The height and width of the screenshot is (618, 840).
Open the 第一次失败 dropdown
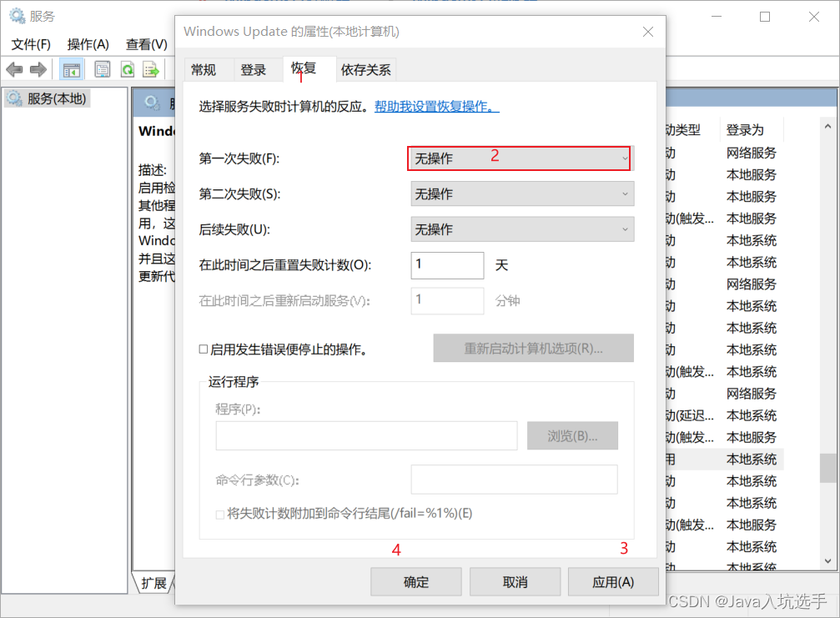521,158
